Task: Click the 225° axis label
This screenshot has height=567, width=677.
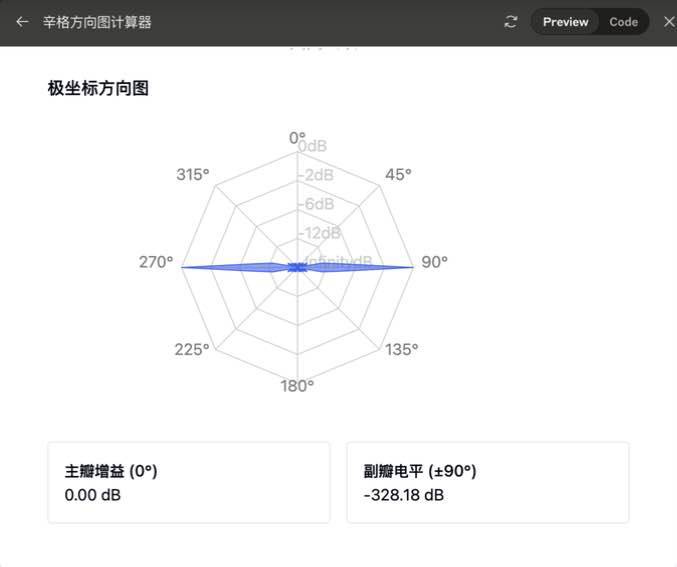Action: pos(192,349)
